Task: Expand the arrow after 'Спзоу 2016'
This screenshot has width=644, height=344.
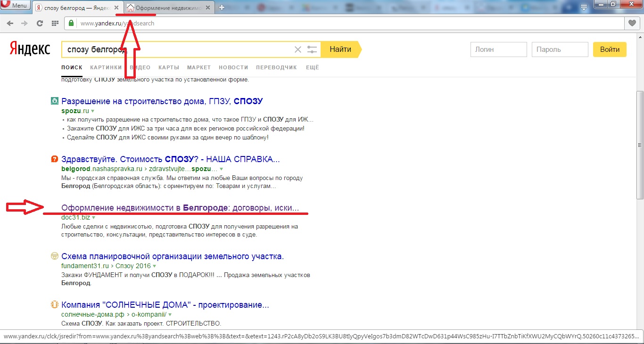Action: (154, 266)
